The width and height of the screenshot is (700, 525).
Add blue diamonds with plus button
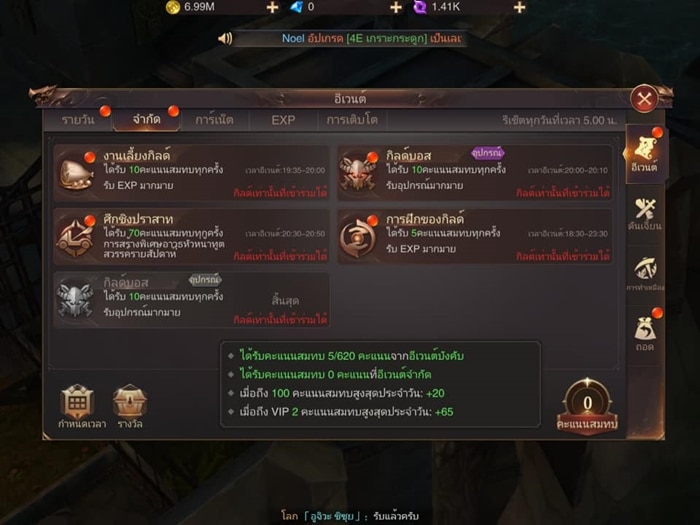click(396, 7)
